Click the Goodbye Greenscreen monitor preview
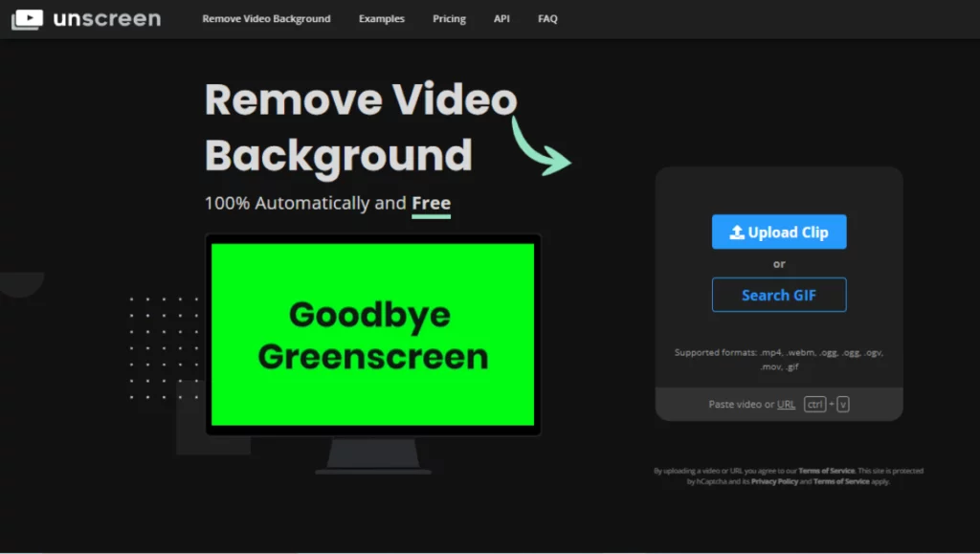The image size is (980, 554). (373, 335)
